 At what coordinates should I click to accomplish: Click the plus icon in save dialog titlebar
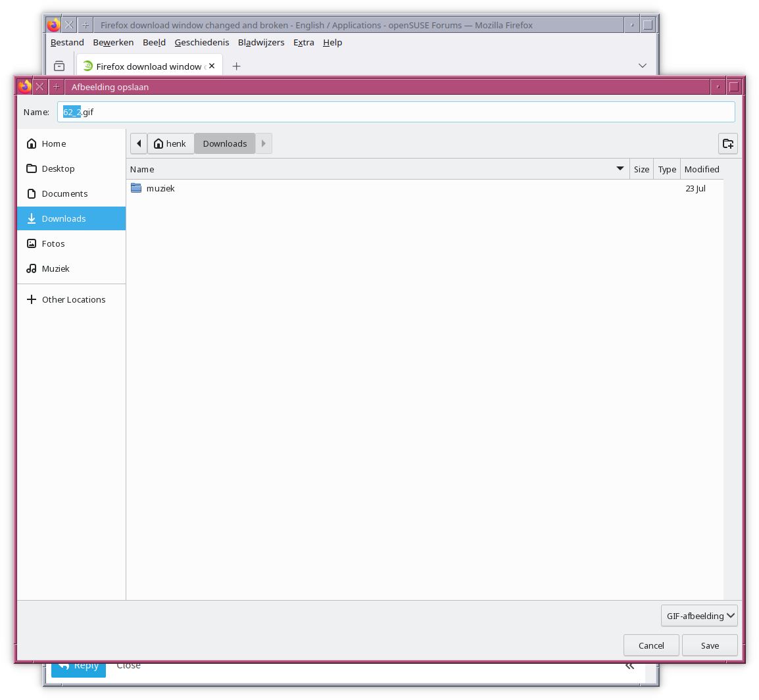(56, 87)
